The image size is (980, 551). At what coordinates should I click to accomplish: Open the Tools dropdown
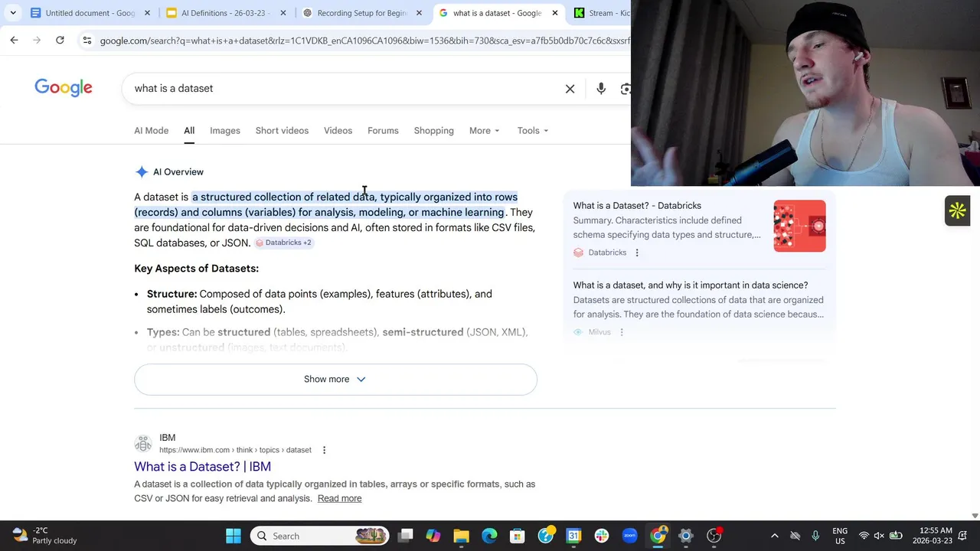point(532,130)
